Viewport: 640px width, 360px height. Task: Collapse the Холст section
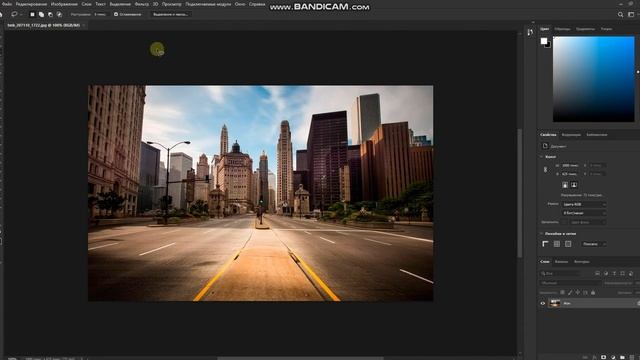pyautogui.click(x=542, y=157)
